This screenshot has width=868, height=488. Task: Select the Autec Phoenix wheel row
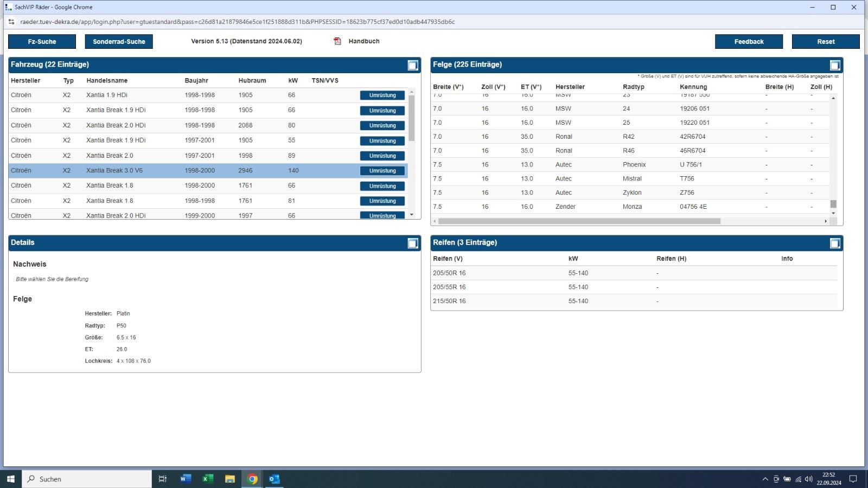click(x=630, y=165)
